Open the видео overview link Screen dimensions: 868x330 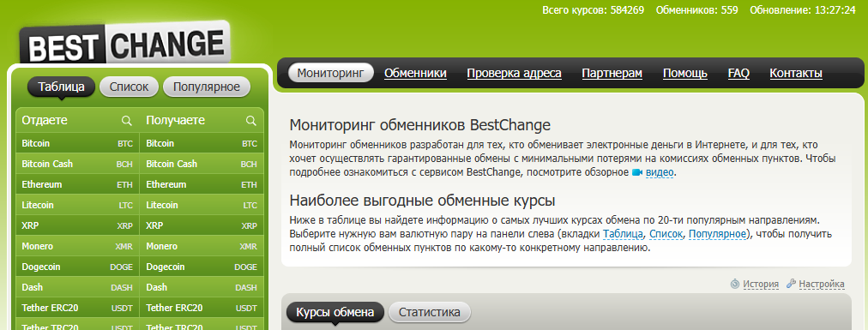point(660,172)
